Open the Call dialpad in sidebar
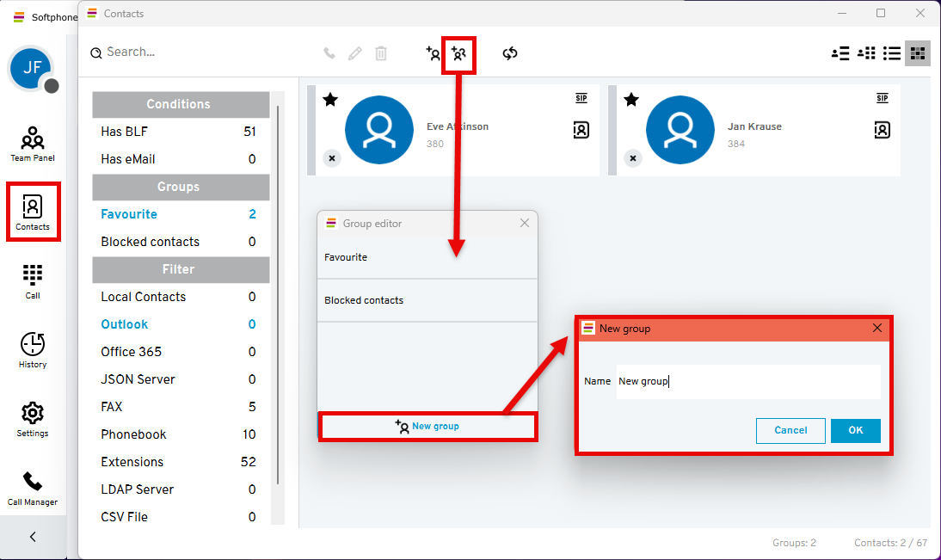The width and height of the screenshot is (941, 560). click(33, 281)
